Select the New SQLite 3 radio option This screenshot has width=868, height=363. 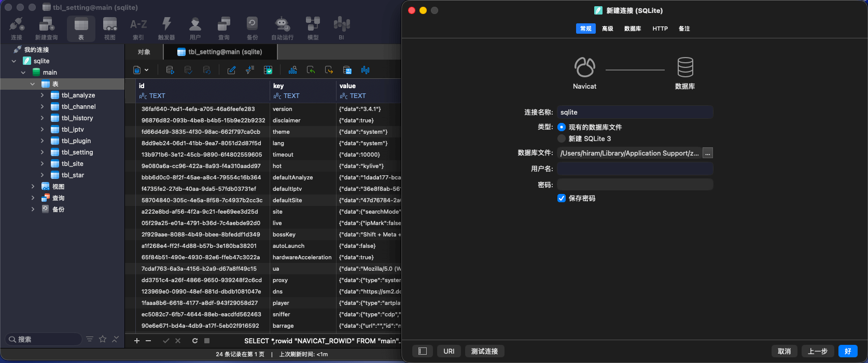click(562, 138)
